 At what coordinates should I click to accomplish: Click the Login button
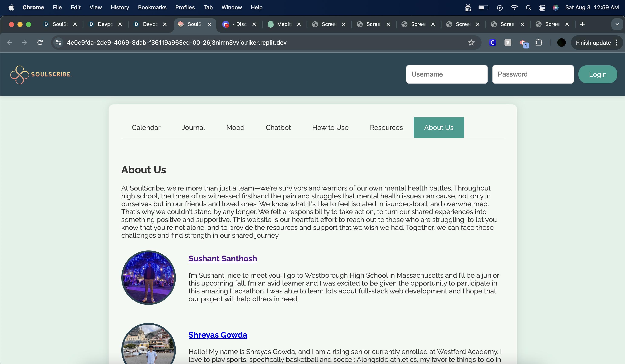tap(598, 74)
